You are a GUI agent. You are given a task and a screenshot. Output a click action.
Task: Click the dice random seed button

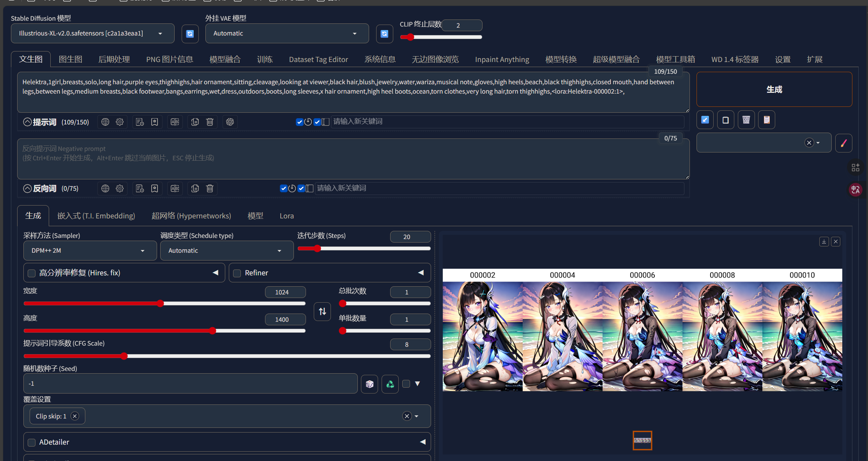tap(369, 384)
